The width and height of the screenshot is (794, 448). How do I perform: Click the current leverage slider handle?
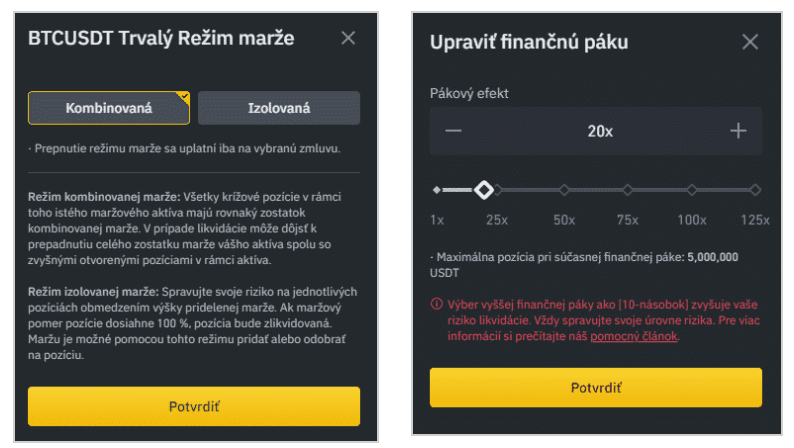pos(484,189)
